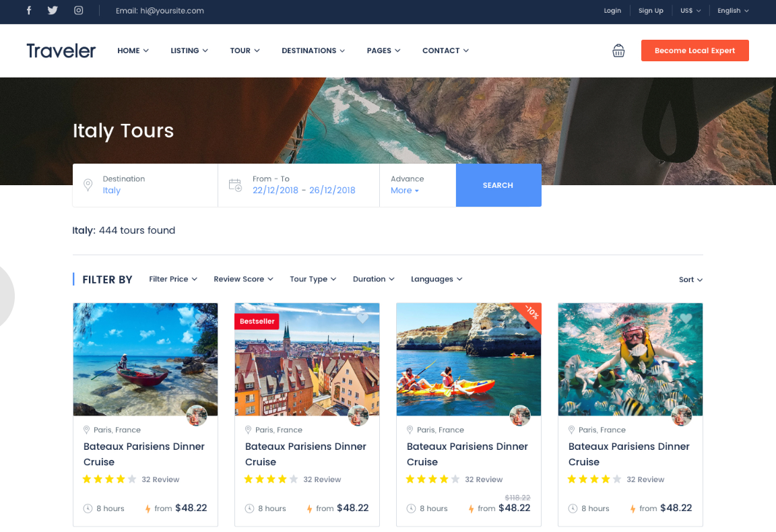This screenshot has height=532, width=776.
Task: Click the clock icon on first tour card
Action: (88, 508)
